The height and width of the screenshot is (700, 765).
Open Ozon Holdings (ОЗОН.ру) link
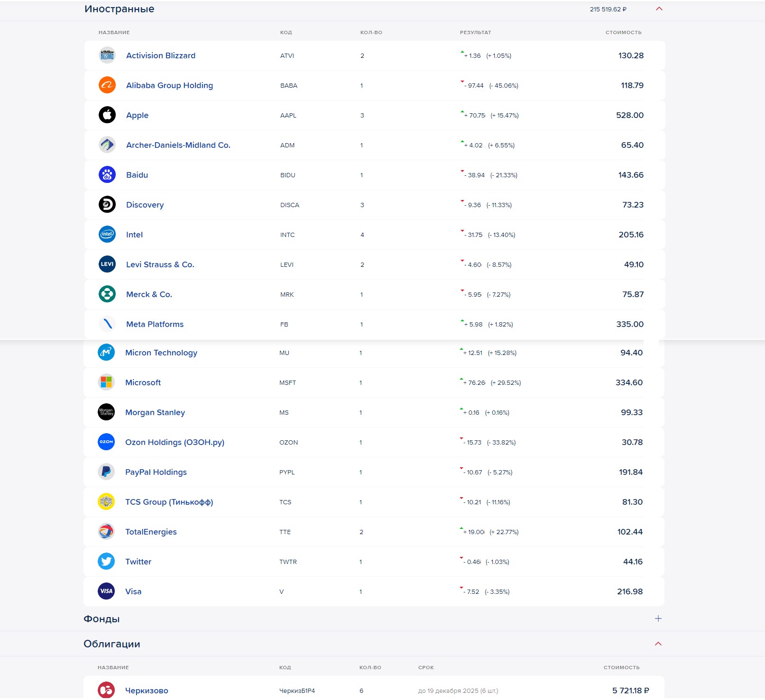tap(175, 442)
